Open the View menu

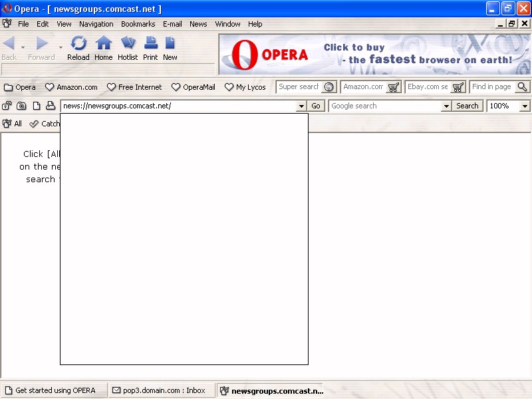(64, 24)
